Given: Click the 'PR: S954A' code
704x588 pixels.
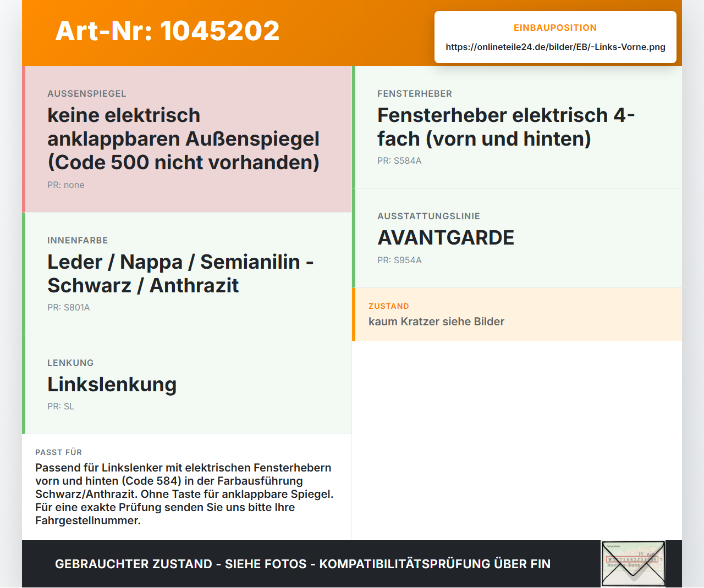Looking at the screenshot, I should point(399,260).
